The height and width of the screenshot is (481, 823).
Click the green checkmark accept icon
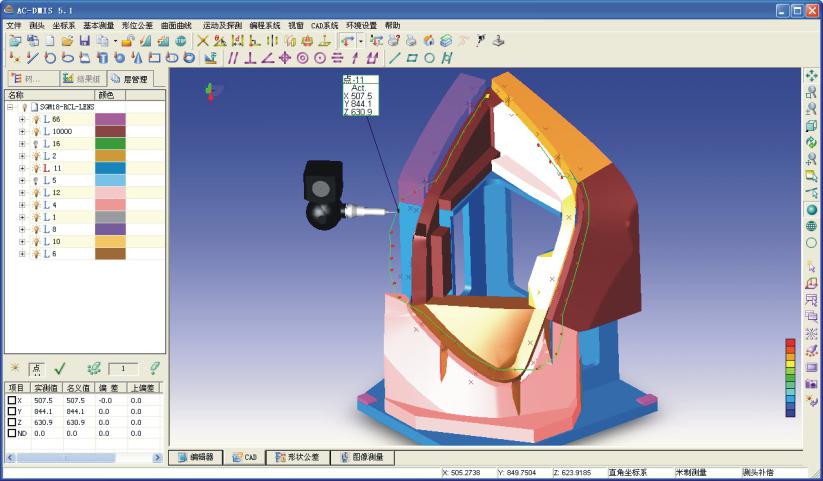60,368
